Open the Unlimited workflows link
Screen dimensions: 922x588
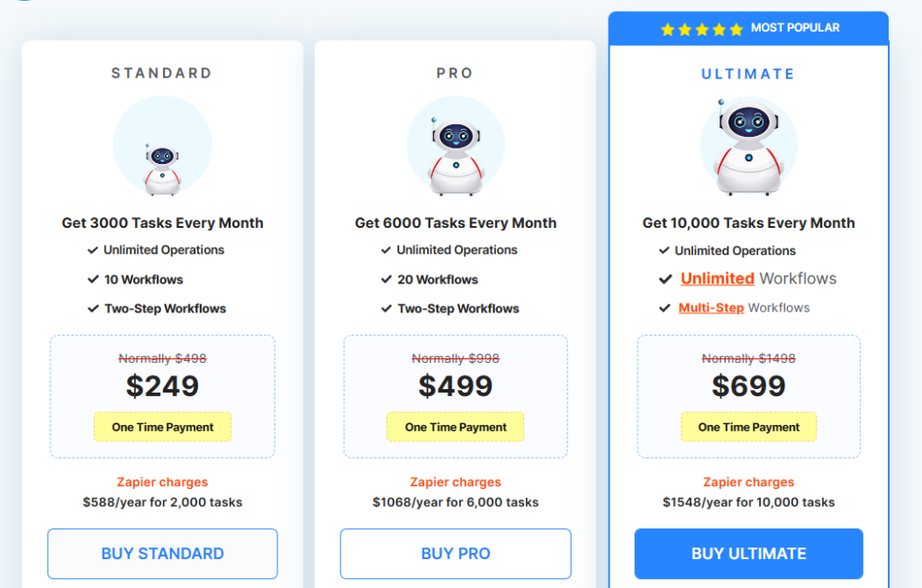tap(718, 278)
